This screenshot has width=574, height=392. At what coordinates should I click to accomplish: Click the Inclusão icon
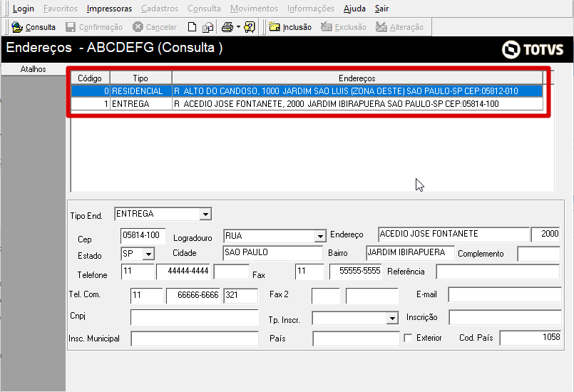pos(275,26)
